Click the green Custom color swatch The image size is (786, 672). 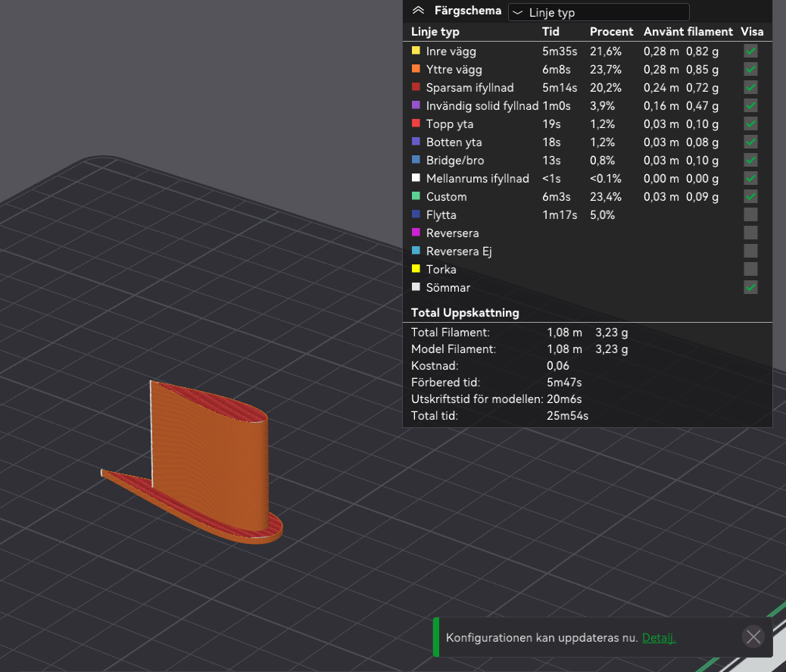click(416, 195)
